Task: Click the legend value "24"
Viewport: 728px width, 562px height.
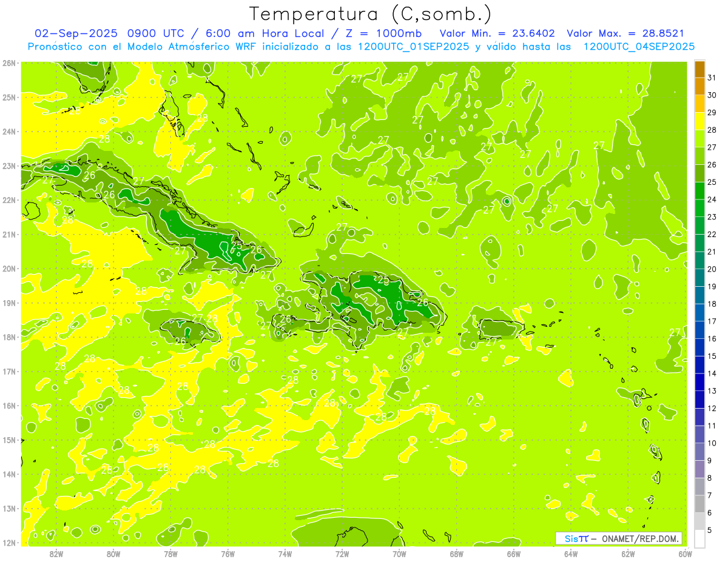Action: coord(712,199)
